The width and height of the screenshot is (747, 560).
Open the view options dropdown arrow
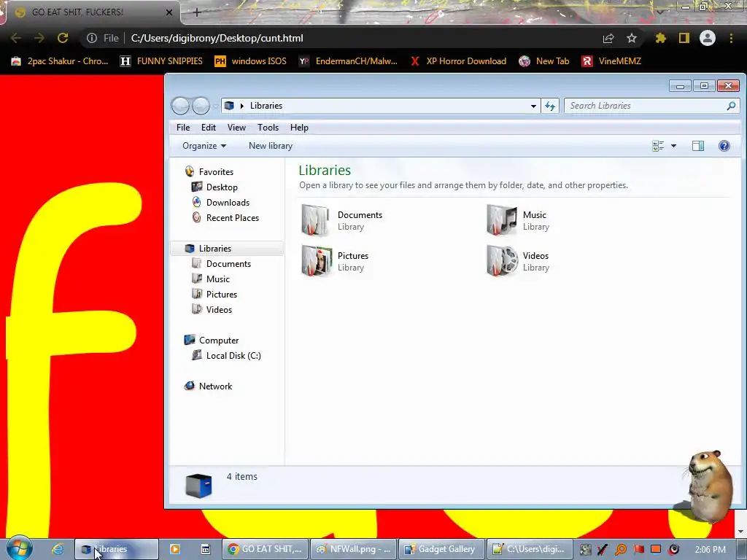coord(673,146)
